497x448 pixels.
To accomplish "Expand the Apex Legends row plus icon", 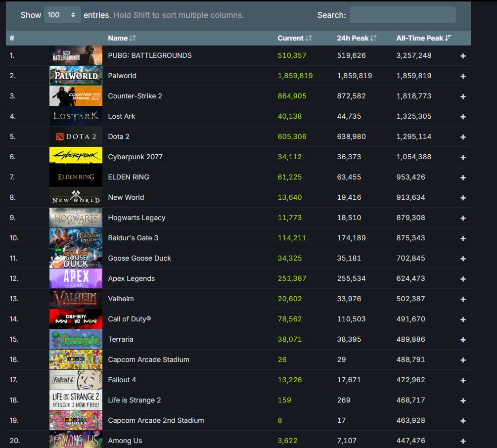I will [463, 279].
